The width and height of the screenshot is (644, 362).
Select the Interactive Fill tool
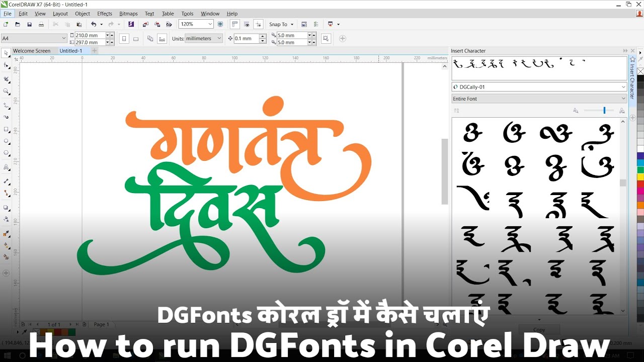(x=6, y=246)
